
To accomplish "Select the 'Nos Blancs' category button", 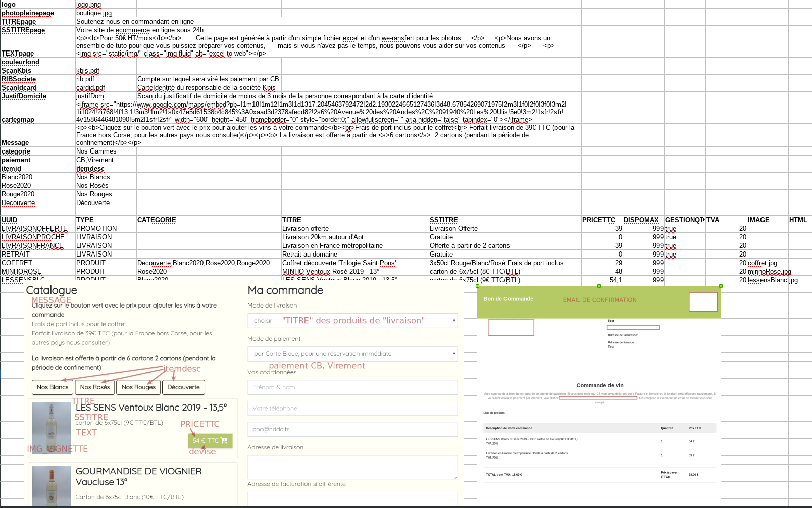I will 52,387.
